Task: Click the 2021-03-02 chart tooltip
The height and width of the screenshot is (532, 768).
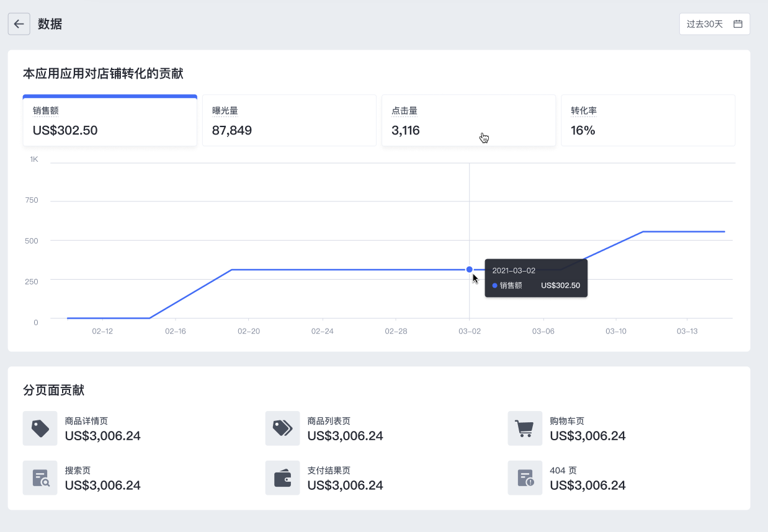Action: click(x=536, y=278)
